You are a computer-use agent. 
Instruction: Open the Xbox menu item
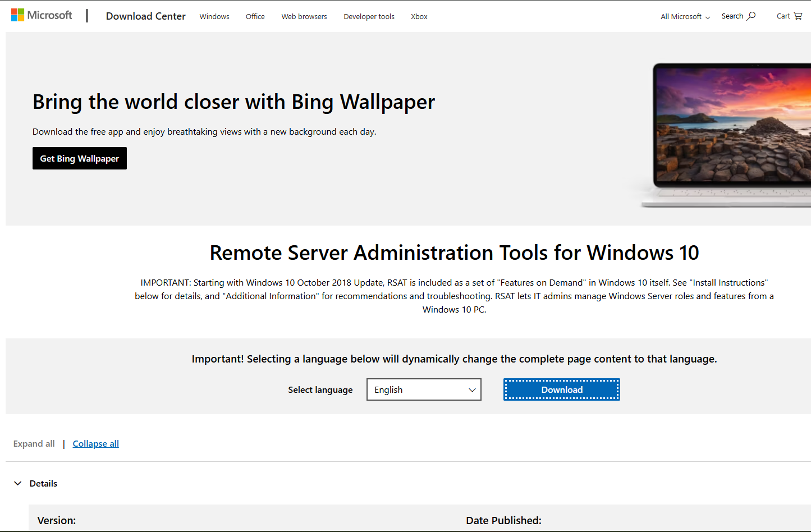coord(419,16)
